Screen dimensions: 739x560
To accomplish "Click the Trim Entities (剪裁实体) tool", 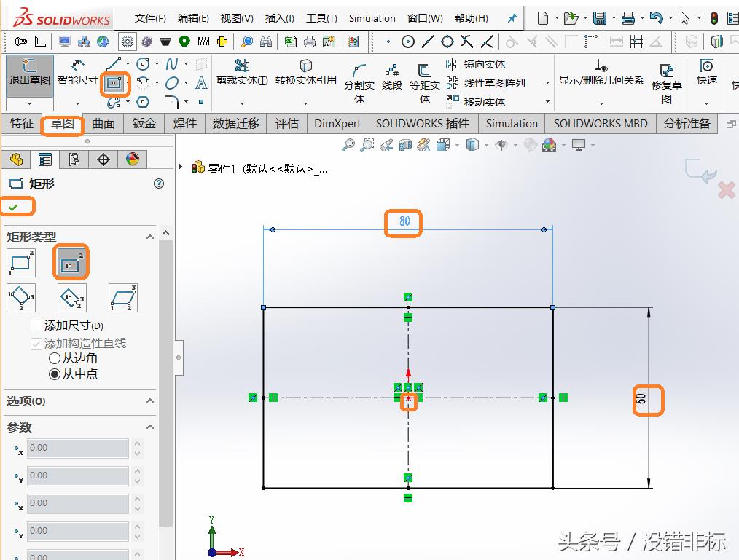I will [x=241, y=74].
